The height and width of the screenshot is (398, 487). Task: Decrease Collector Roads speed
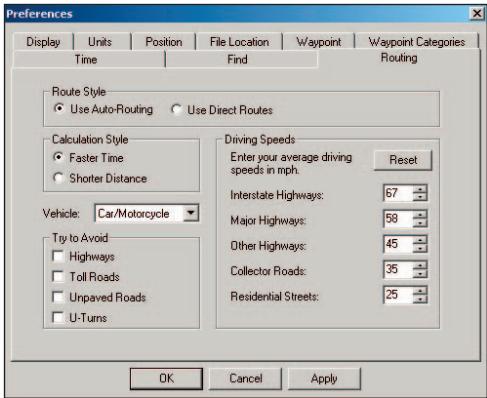point(420,273)
